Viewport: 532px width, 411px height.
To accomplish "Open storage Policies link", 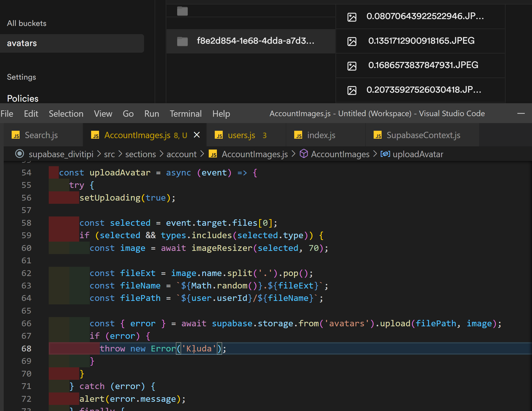I will (x=23, y=98).
